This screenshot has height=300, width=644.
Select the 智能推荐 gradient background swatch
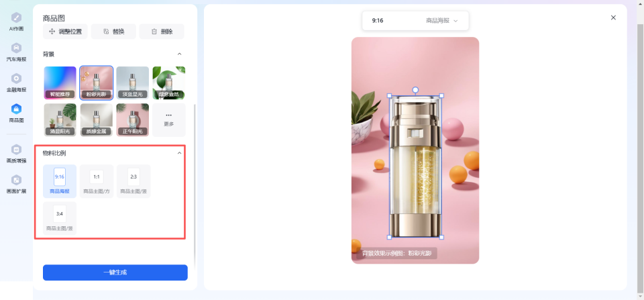(60, 83)
